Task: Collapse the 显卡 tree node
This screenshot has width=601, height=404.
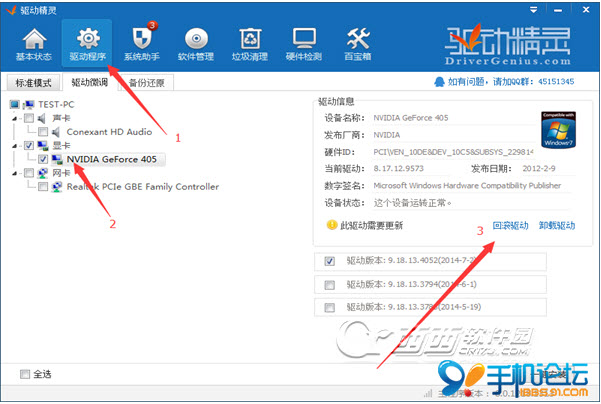Action: click(x=15, y=146)
